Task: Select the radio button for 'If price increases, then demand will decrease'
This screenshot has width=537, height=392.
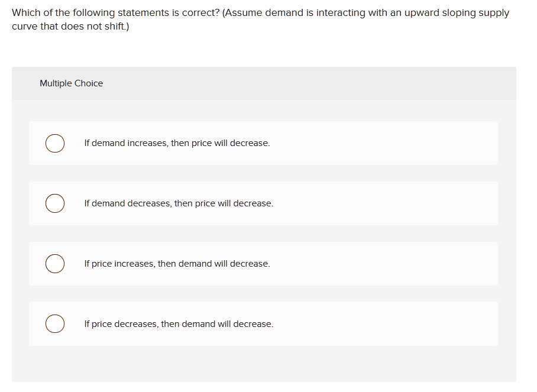Action: [x=55, y=264]
